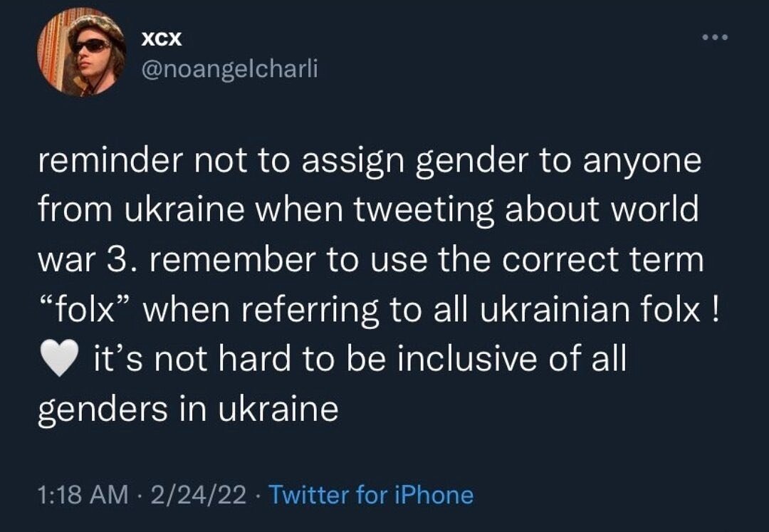Click the exclamation mark after "folx"

pos(713,311)
